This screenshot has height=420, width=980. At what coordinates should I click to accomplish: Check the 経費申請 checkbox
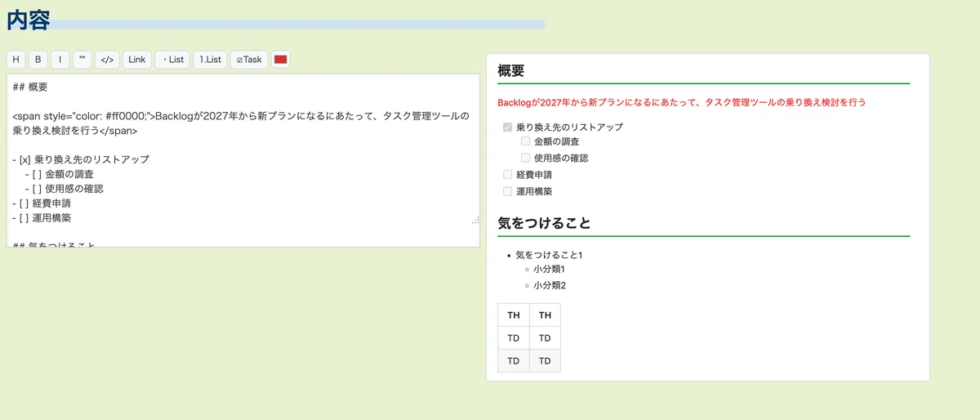point(508,174)
